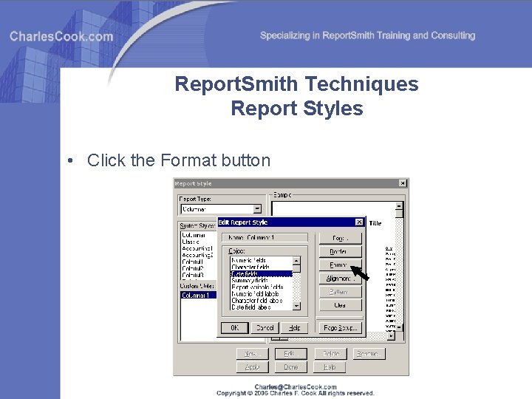Click the CharlesCook.com logo text
Screen dimensions: 532x399
point(61,36)
